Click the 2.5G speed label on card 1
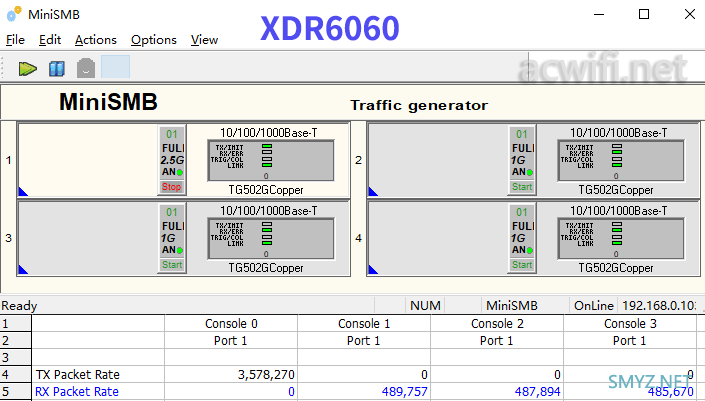 click(172, 160)
